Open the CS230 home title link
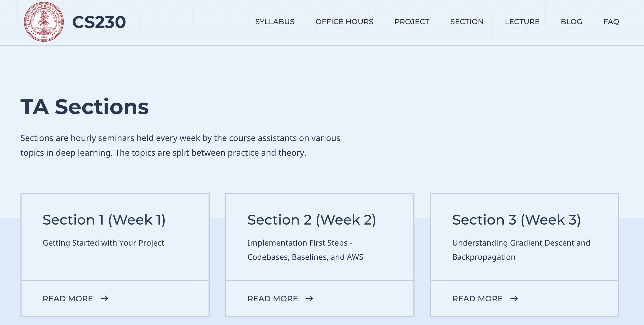Screen dimensions: 644x325 point(99,22)
